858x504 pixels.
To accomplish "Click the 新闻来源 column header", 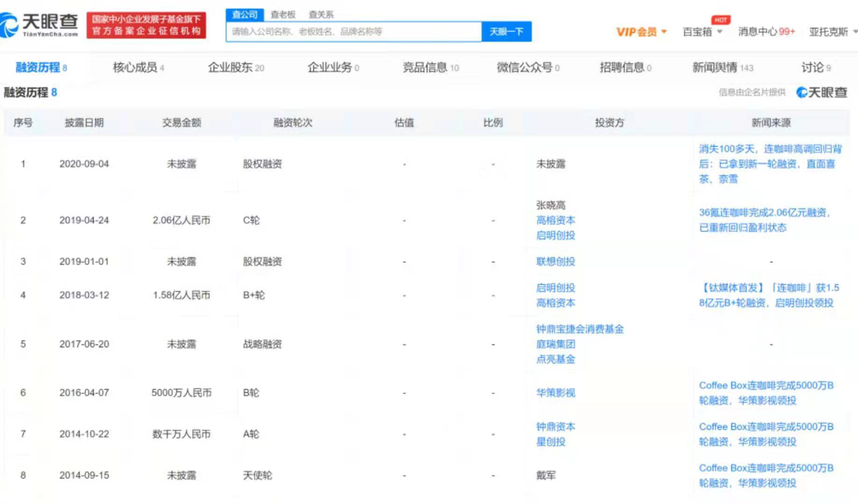I will click(x=771, y=123).
